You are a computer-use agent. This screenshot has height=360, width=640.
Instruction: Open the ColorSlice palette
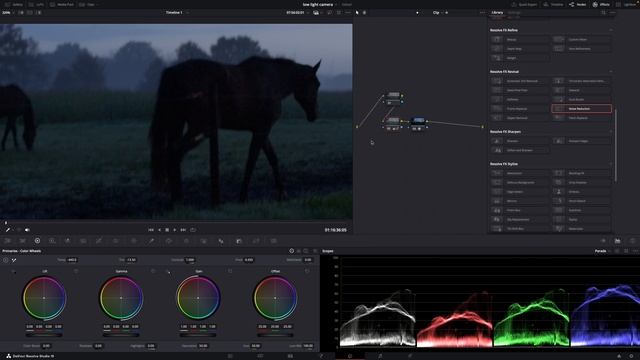click(133, 241)
